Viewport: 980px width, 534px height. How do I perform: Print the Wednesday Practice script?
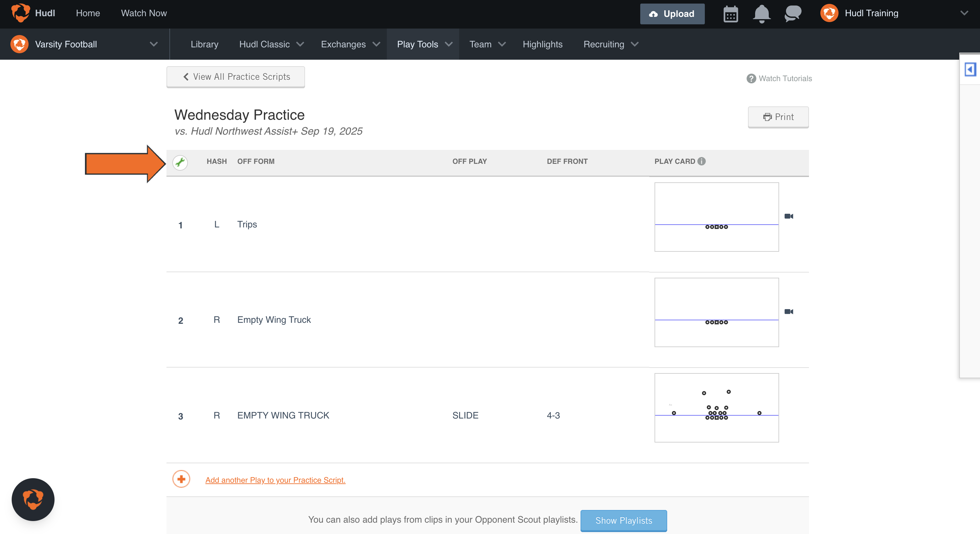778,117
